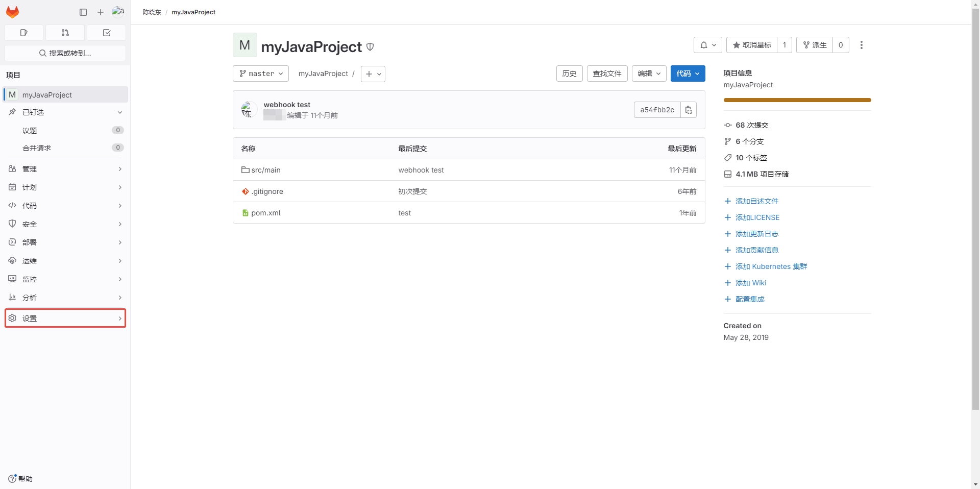Toggle the sidebar collapse icon
The height and width of the screenshot is (489, 980).
83,12
